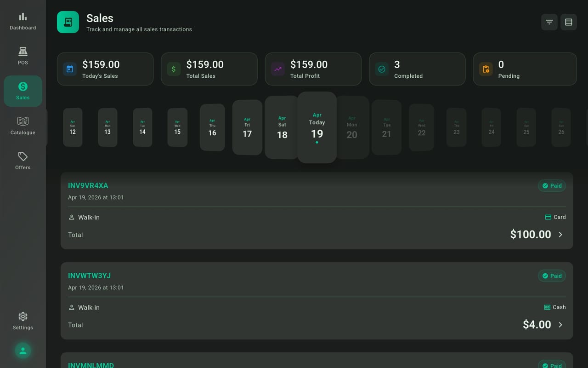Viewport: 588px width, 368px height.
Task: Click the $100.00 total amount
Action: (531, 235)
